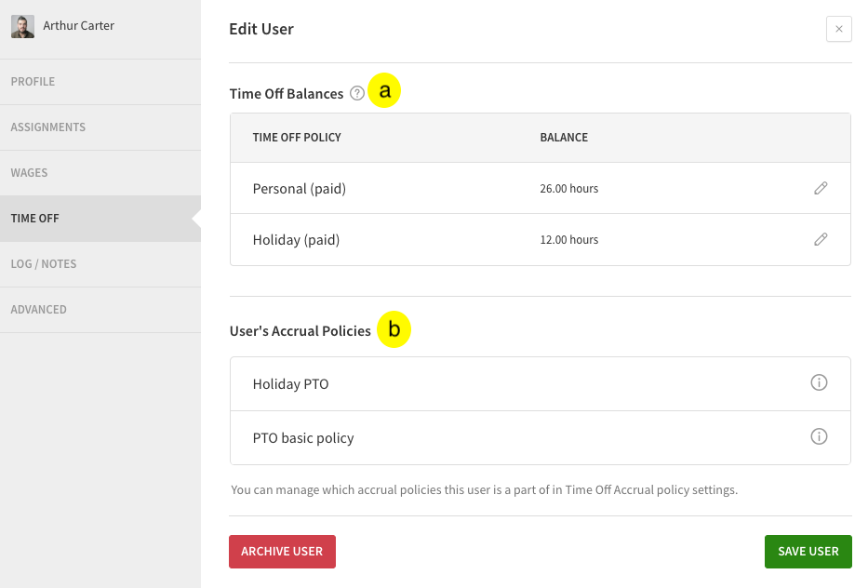The height and width of the screenshot is (588, 868).
Task: View info icon for Holiday PTO policy
Action: [x=818, y=382]
